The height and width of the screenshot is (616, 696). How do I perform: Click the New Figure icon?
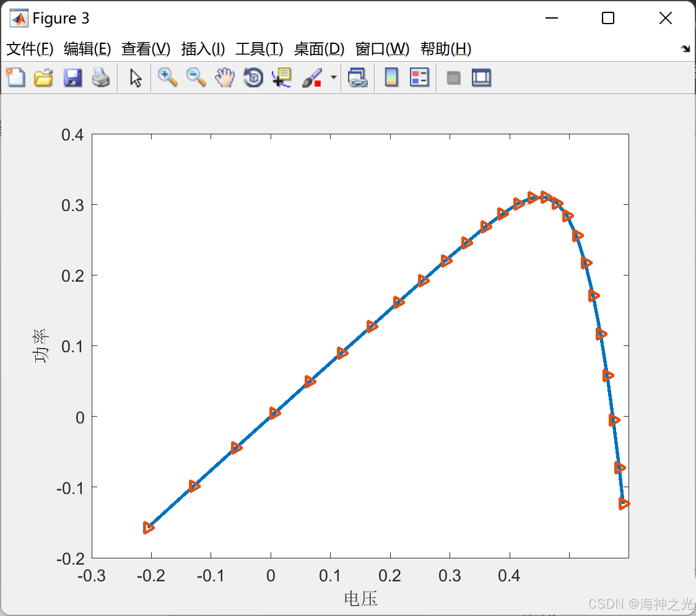click(15, 77)
